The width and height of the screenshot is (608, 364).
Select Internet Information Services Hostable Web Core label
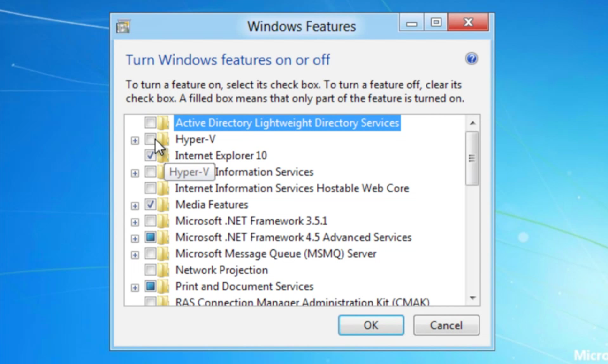(292, 188)
